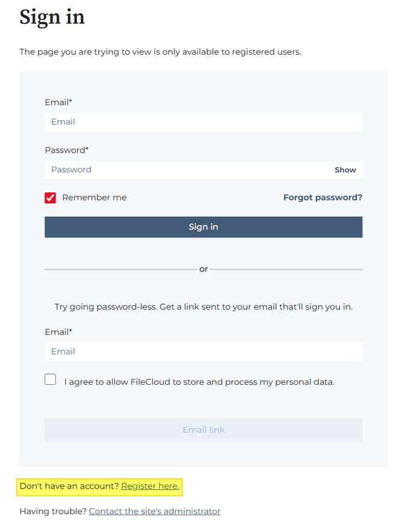The height and width of the screenshot is (532, 403).
Task: Focus the Password input field
Action: click(x=186, y=170)
